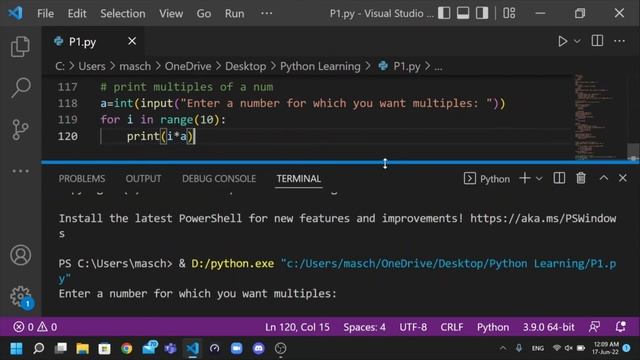Toggle the secondary side bar layout
640x360 pixels.
pos(482,13)
